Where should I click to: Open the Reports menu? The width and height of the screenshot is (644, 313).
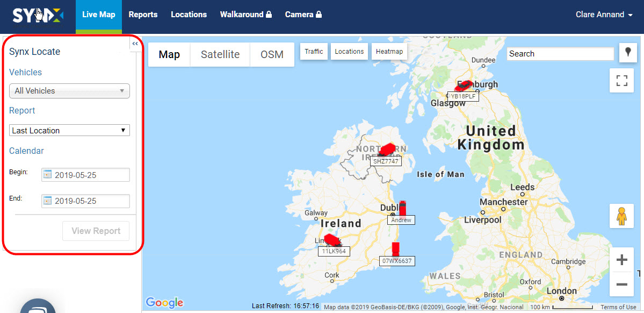click(143, 15)
